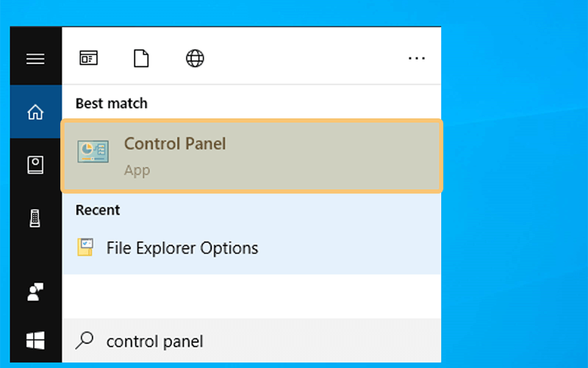Focus the search box containing control panel
The width and height of the screenshot is (588, 368).
[x=251, y=341]
